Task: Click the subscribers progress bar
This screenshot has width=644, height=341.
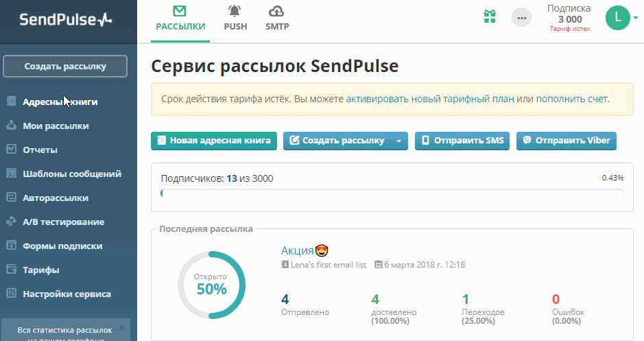Action: pyautogui.click(x=392, y=193)
